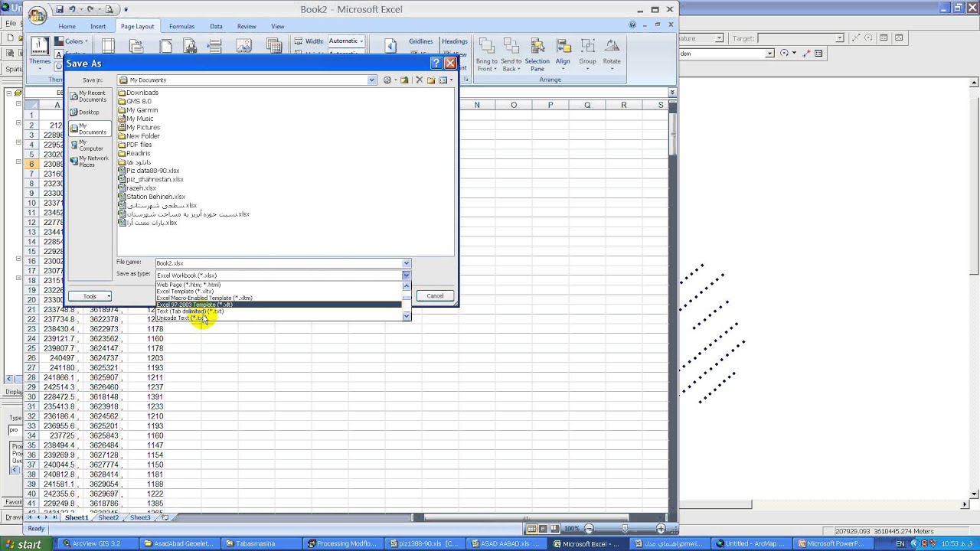Click the Help question mark in Save As dialog
This screenshot has width=980, height=551.
[x=436, y=63]
